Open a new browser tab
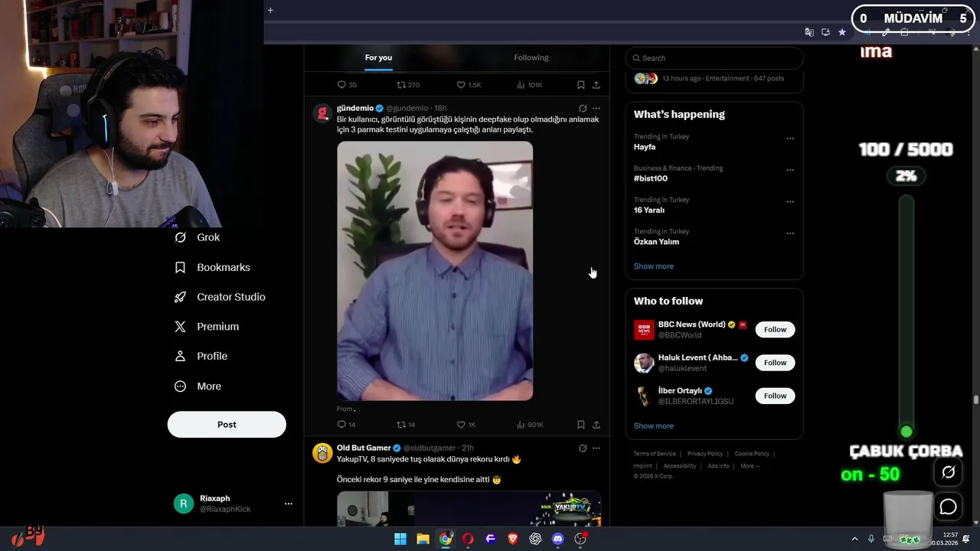 click(x=270, y=10)
